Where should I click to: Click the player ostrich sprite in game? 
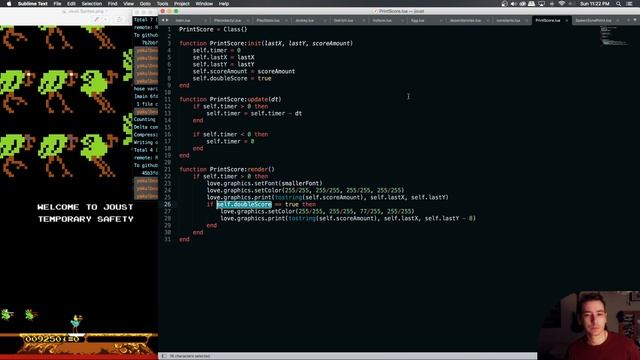(x=76, y=323)
